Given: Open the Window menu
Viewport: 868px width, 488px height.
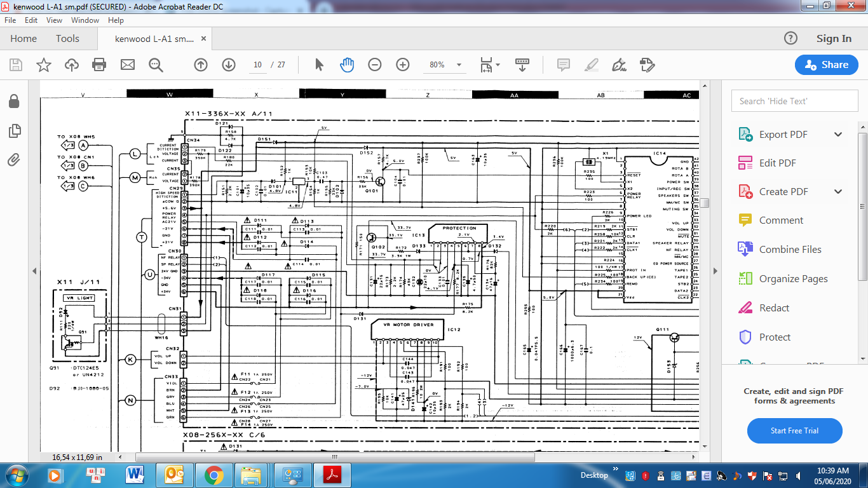Looking at the screenshot, I should pos(85,20).
